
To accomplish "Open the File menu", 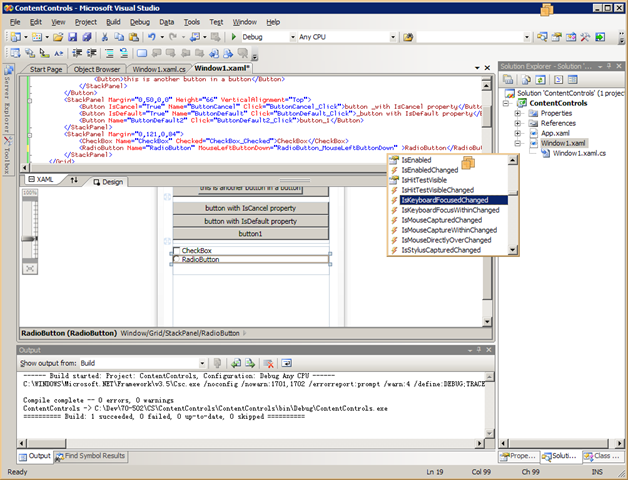I will point(15,22).
